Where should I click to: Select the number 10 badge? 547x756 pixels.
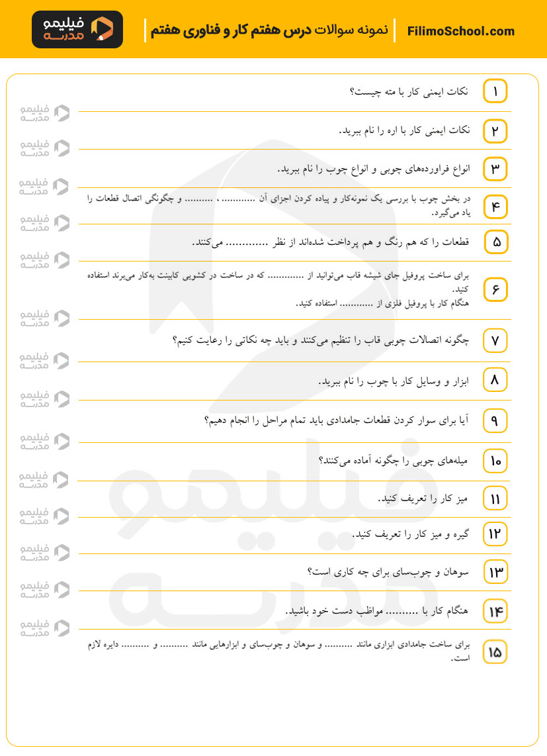coord(495,461)
